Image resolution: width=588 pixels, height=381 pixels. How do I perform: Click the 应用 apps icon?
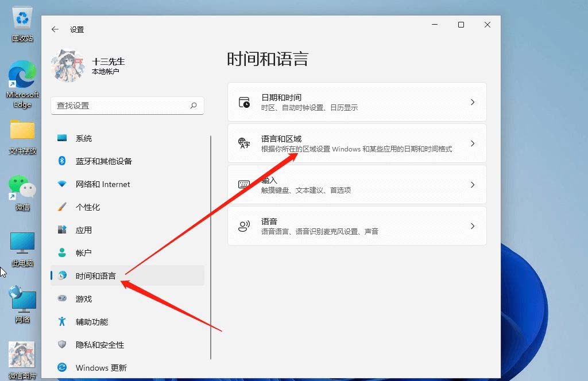click(62, 230)
